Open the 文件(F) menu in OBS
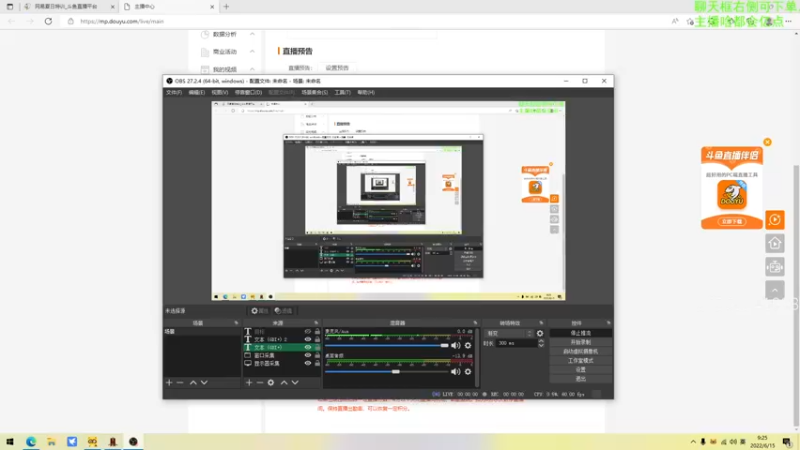This screenshot has height=450, width=800. 173,92
